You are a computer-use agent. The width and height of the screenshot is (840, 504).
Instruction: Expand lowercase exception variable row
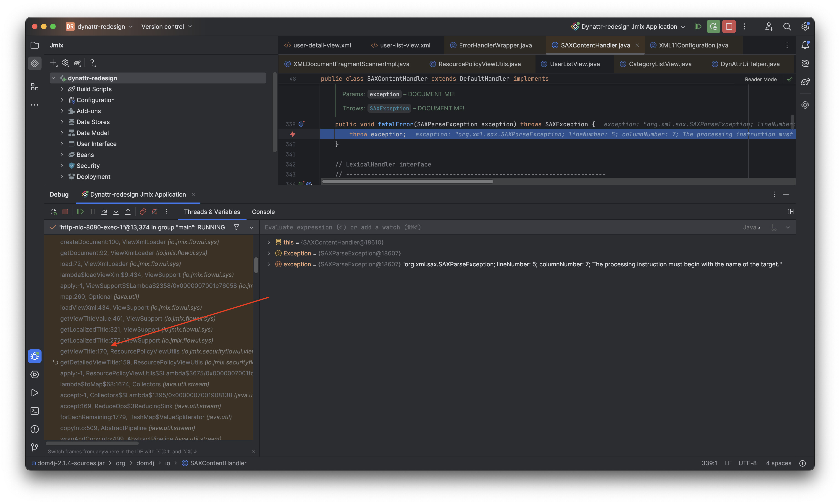[269, 264]
